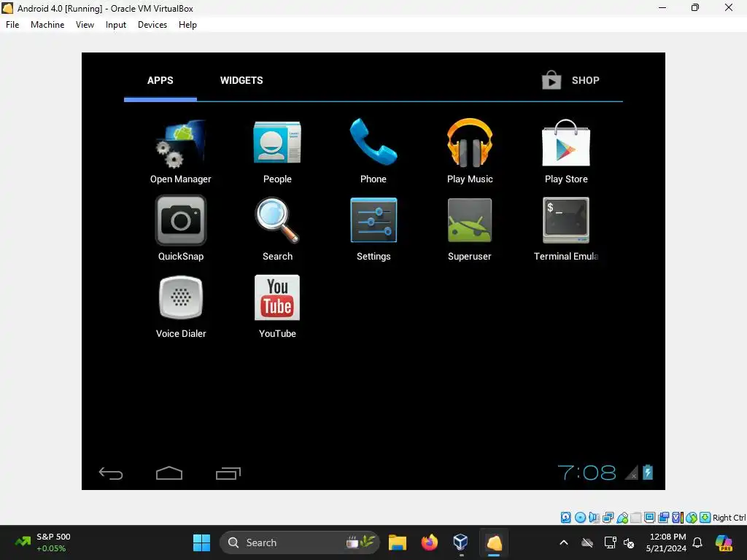Open the VirtualBox Devices menu
The image size is (747, 560).
(152, 25)
